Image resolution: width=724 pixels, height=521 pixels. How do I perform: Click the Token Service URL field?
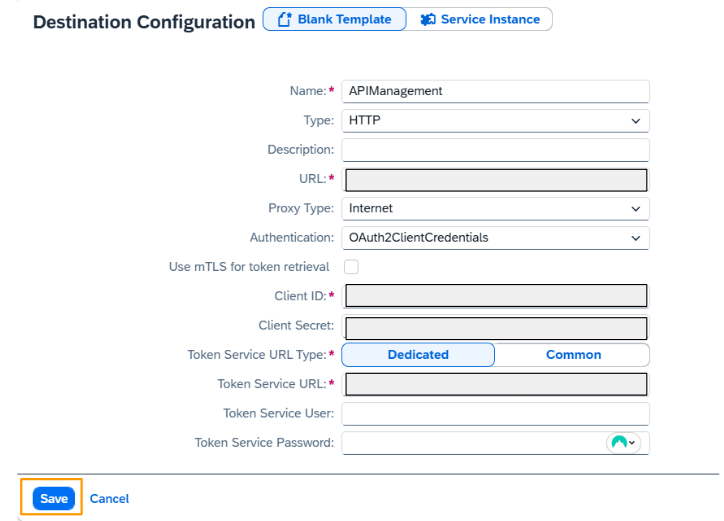pos(496,384)
